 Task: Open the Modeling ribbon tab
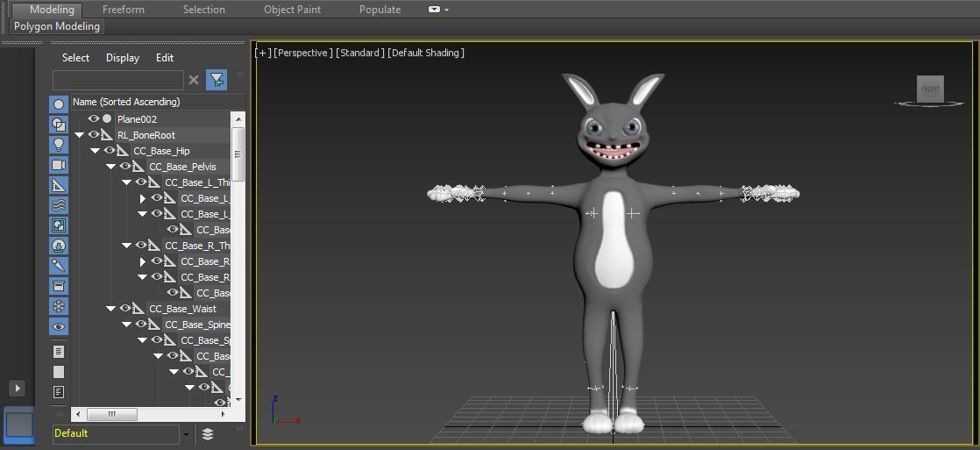tap(52, 10)
